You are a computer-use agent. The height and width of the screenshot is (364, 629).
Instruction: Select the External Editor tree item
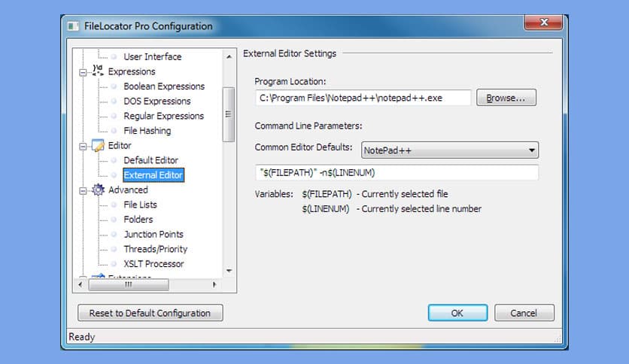(x=153, y=175)
